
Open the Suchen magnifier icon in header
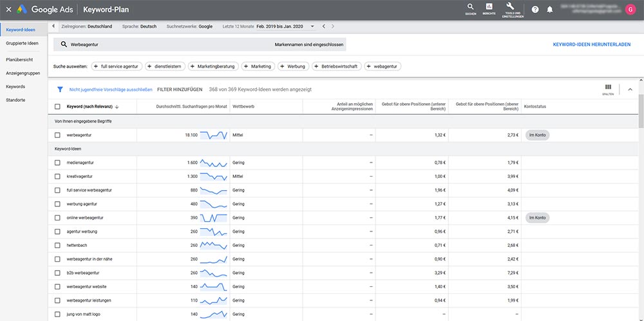pos(470,7)
